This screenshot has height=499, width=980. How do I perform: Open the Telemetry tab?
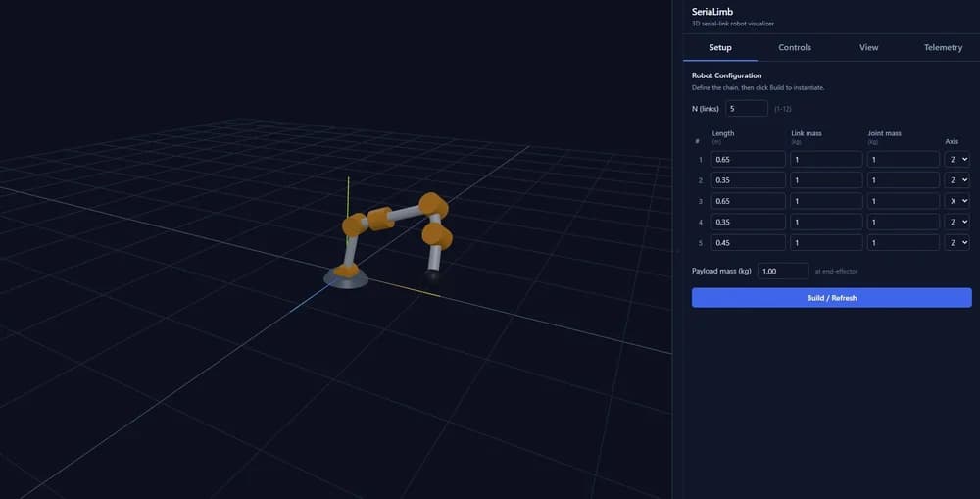[x=943, y=47]
